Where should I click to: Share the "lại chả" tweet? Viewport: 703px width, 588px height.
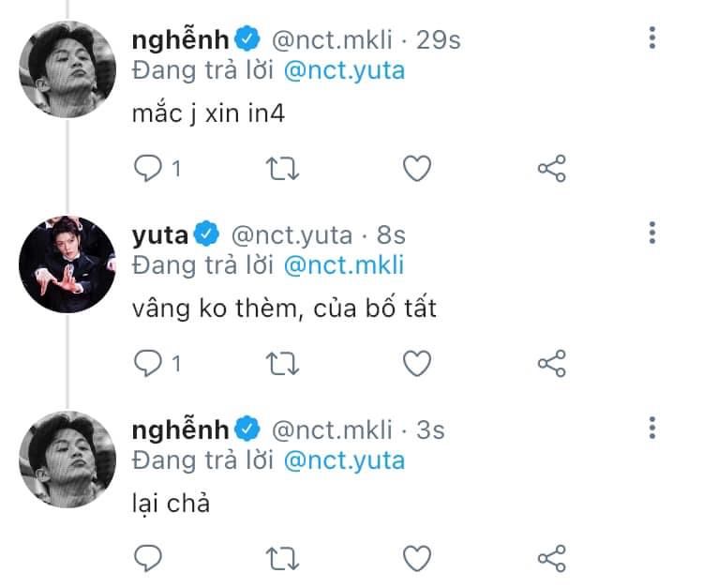pyautogui.click(x=551, y=558)
